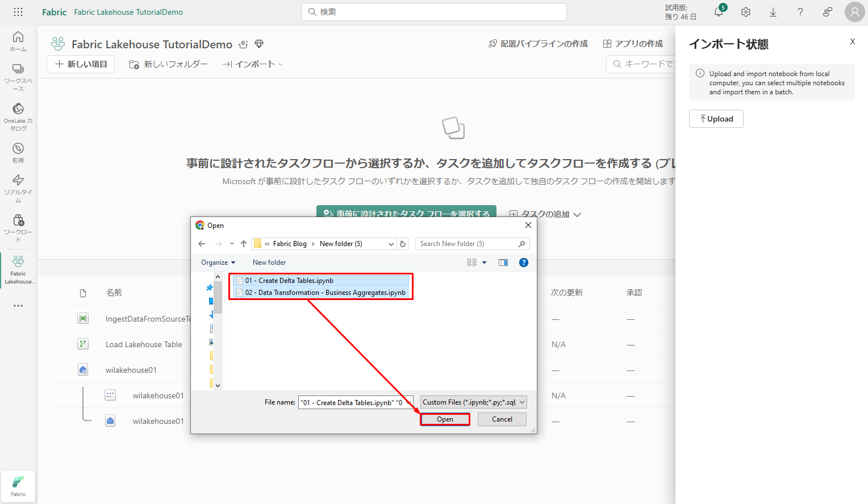This screenshot has width=868, height=504.
Task: Click the workspace premium diamond icon
Action: point(259,44)
